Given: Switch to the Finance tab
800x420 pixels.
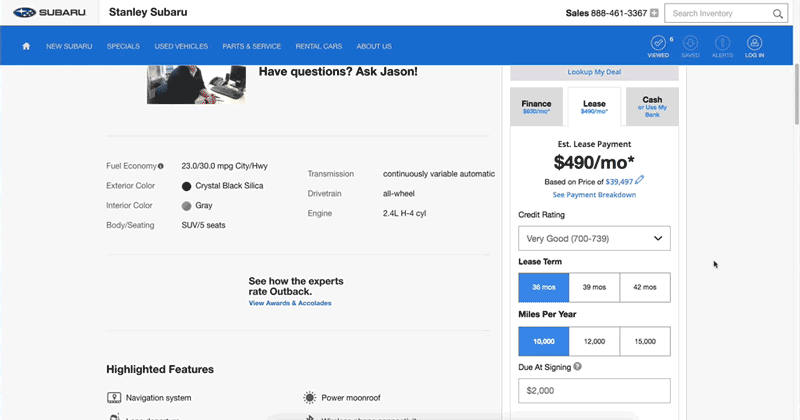Looking at the screenshot, I should pyautogui.click(x=536, y=107).
